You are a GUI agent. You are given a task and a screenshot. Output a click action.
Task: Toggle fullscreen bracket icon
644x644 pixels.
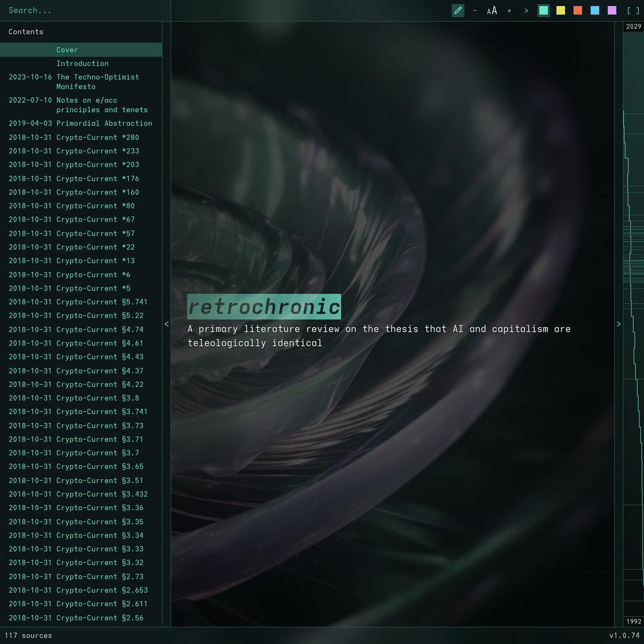coord(633,11)
